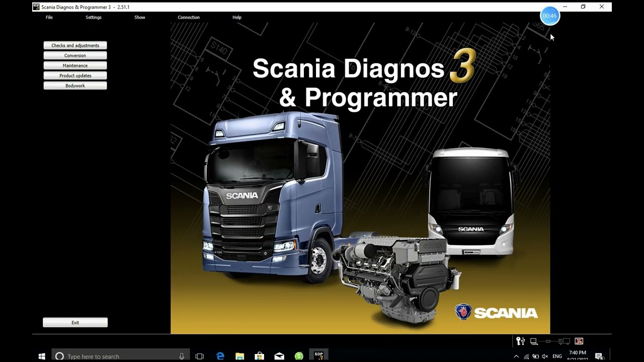Screen dimensions: 644x362
Task: Select the Conversion button
Action: pos(75,55)
